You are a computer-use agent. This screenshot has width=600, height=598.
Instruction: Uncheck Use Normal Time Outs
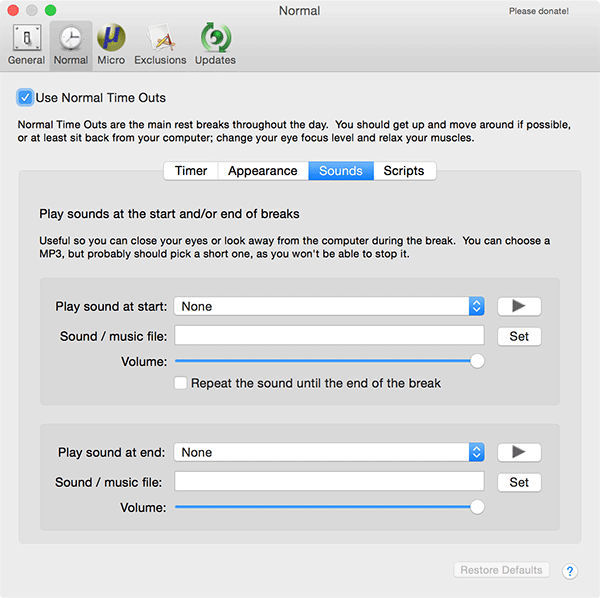tap(25, 98)
